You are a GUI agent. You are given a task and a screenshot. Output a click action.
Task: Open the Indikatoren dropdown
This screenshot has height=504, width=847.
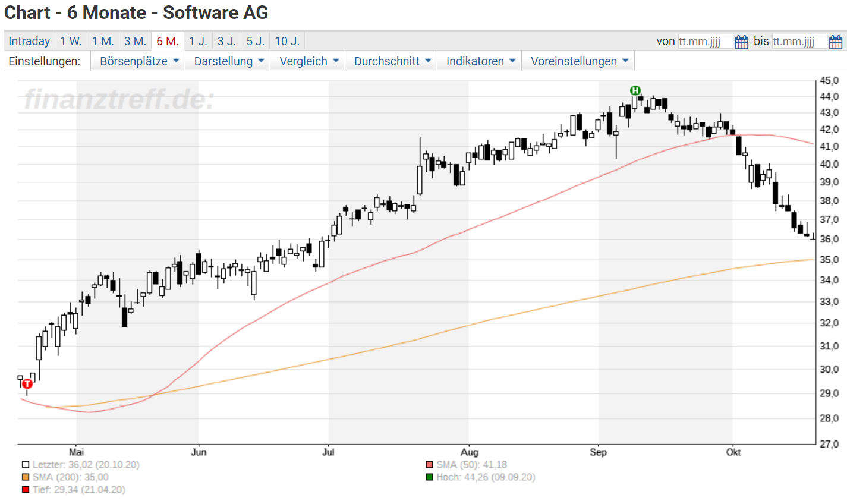(x=480, y=61)
